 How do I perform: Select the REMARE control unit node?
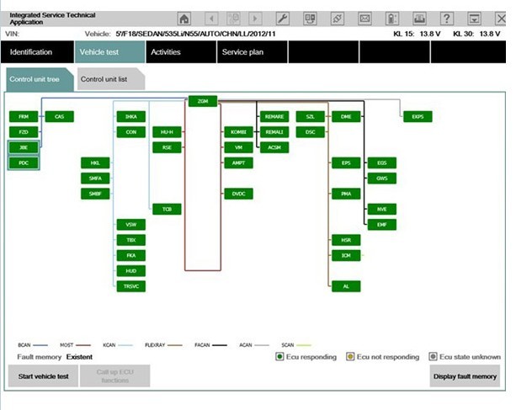point(274,116)
